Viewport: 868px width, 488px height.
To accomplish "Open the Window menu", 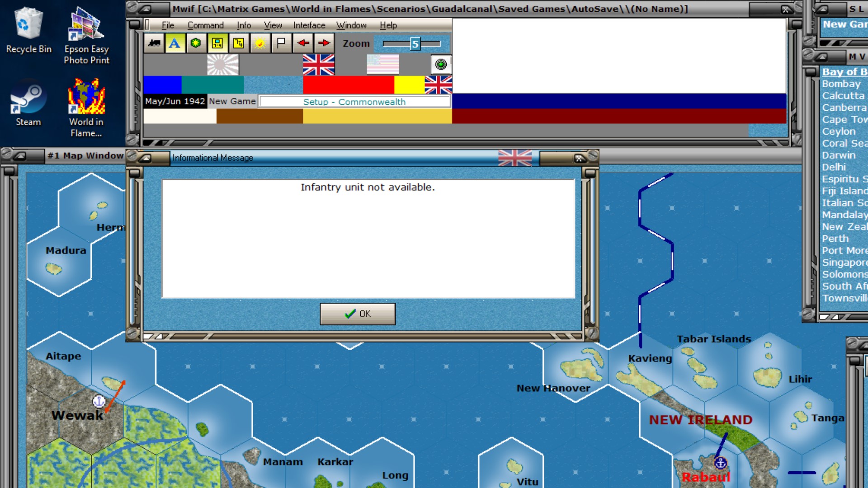I will [351, 25].
